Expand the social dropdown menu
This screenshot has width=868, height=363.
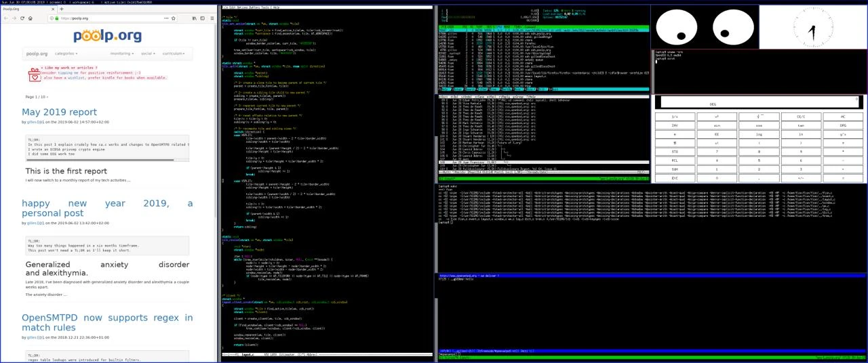pyautogui.click(x=148, y=54)
